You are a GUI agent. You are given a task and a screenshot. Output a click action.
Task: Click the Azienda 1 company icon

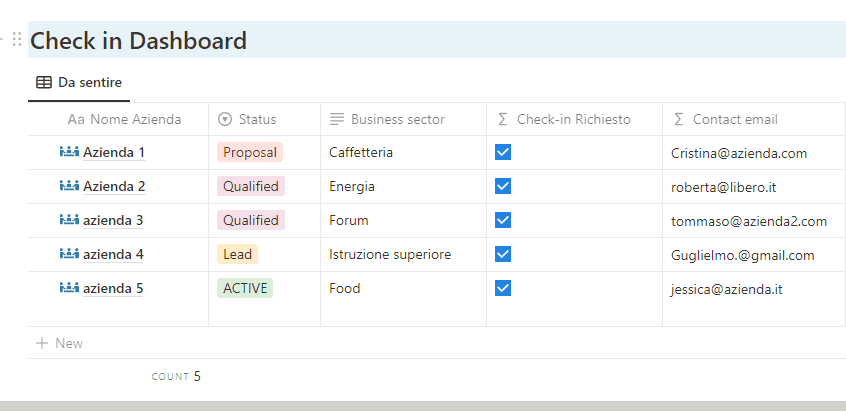69,153
